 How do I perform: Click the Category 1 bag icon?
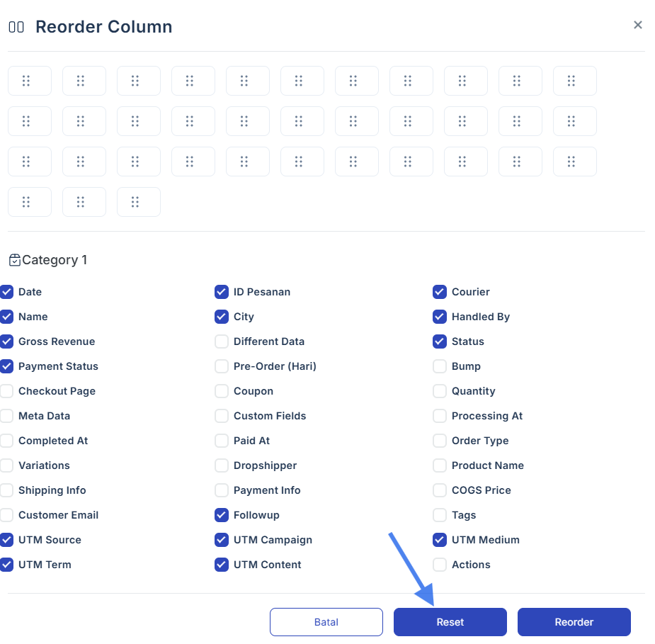(x=15, y=260)
